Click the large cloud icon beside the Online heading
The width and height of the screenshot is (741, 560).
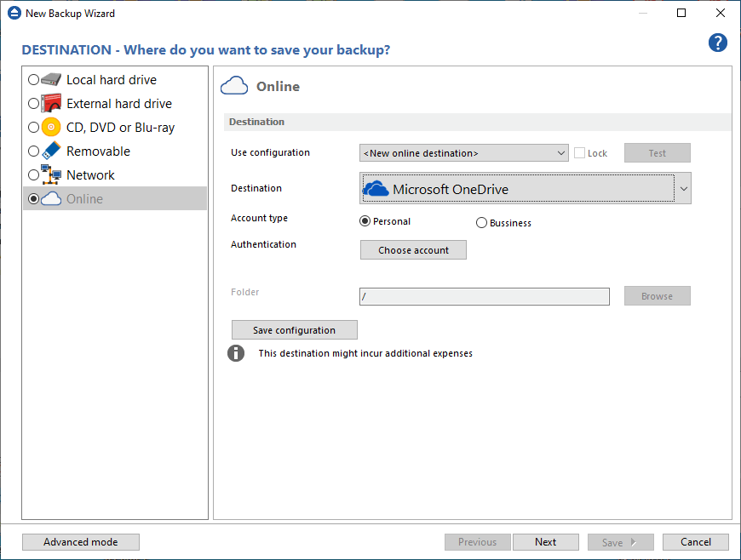(x=234, y=86)
